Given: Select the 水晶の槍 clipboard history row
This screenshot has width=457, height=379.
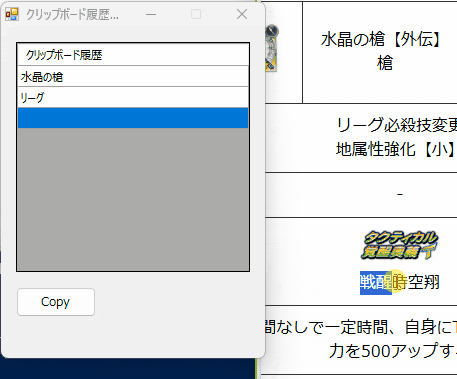Looking at the screenshot, I should [x=133, y=77].
